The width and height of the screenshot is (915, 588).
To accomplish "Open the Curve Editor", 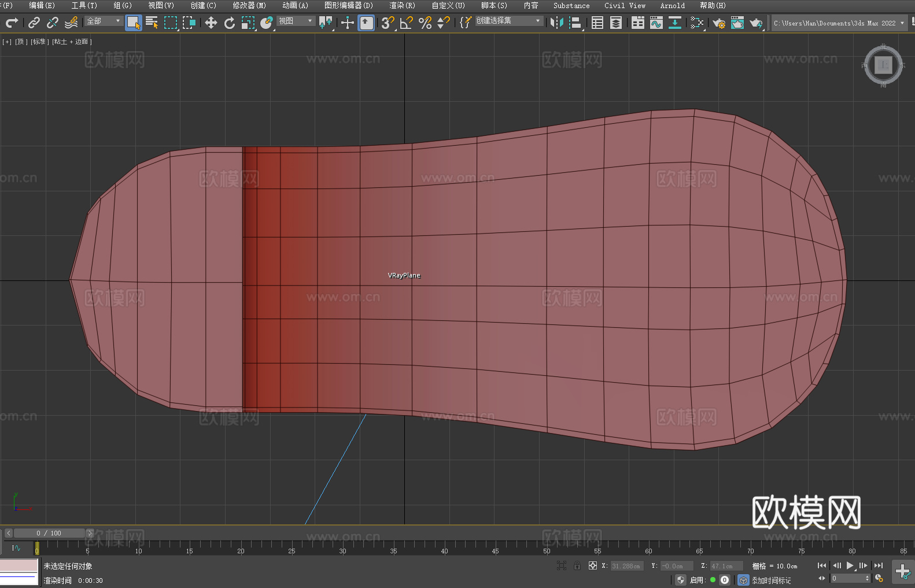I will pyautogui.click(x=656, y=23).
